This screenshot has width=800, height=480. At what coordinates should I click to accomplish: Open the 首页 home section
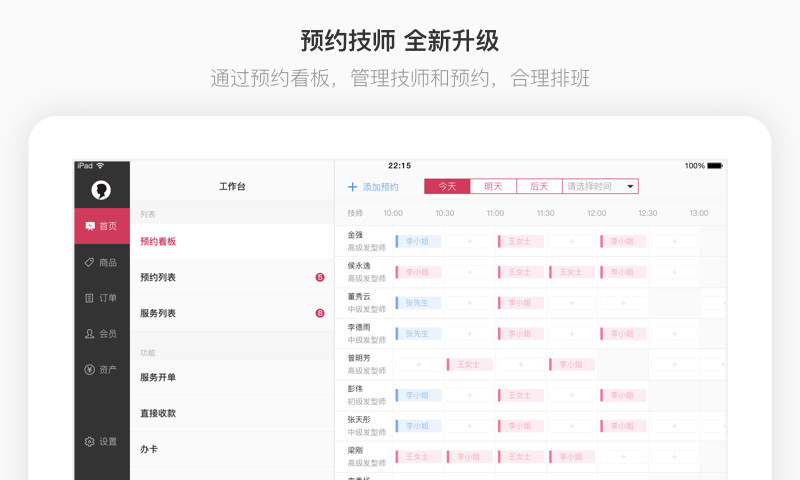(101, 226)
